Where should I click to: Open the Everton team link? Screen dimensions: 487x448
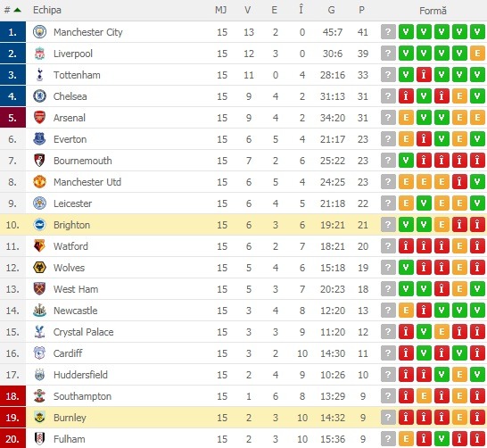(x=70, y=139)
